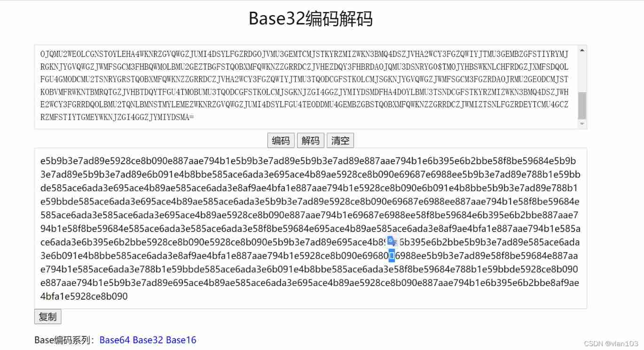Open the Base32 link
Image resolution: width=644 pixels, height=350 pixels.
148,340
